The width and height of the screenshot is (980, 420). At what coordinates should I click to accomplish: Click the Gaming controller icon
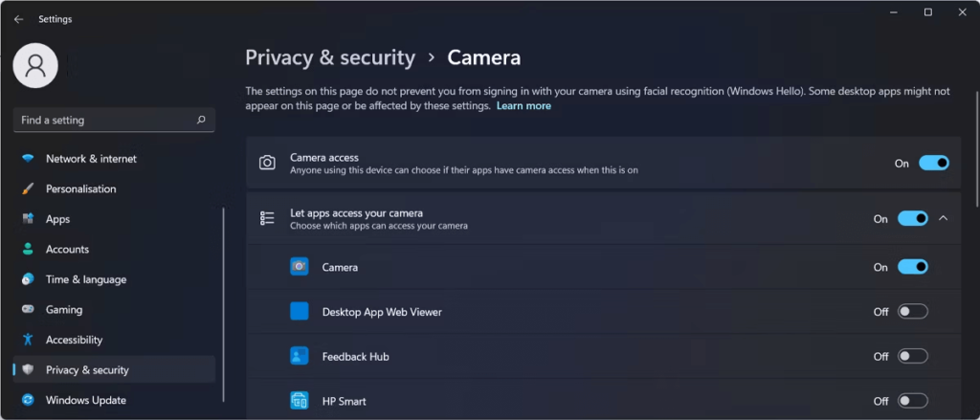point(28,309)
